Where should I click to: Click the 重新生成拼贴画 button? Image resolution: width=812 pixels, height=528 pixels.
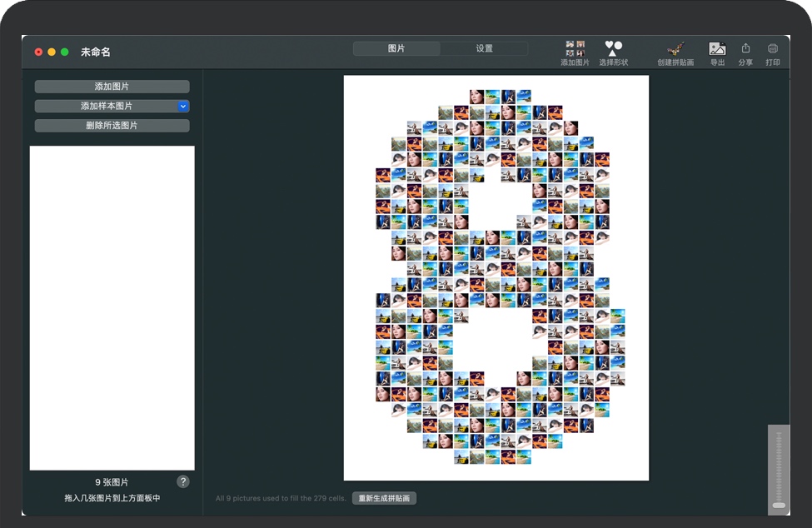(384, 499)
